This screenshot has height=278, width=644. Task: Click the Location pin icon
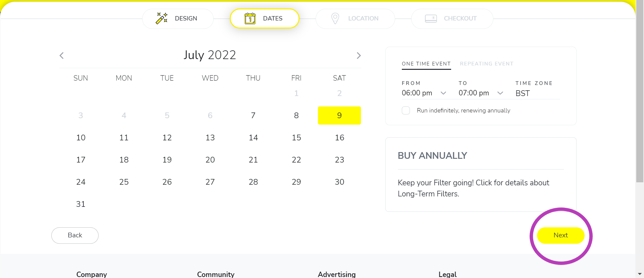tap(335, 18)
